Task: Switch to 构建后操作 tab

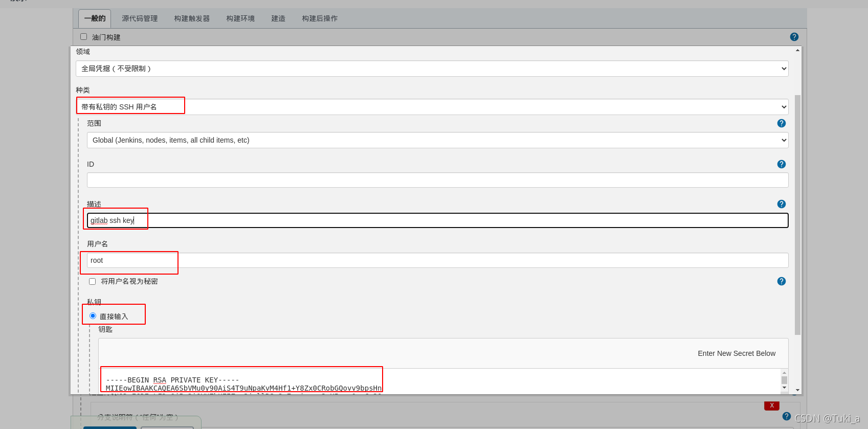Action: pos(320,18)
